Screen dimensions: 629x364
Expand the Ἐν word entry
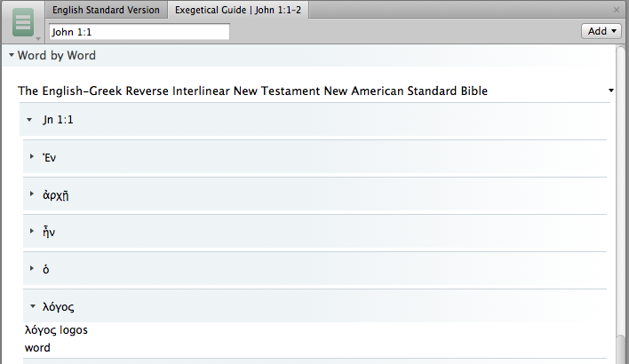(x=32, y=157)
